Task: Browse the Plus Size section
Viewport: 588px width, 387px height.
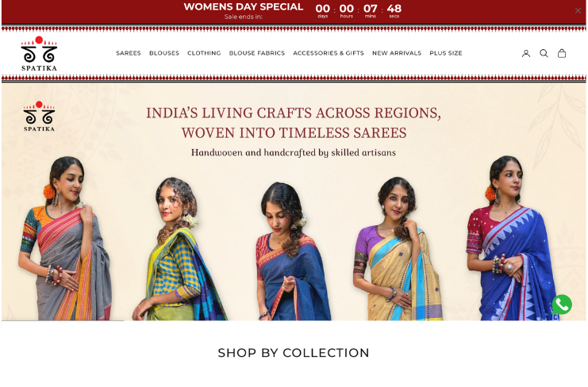Action: point(446,53)
